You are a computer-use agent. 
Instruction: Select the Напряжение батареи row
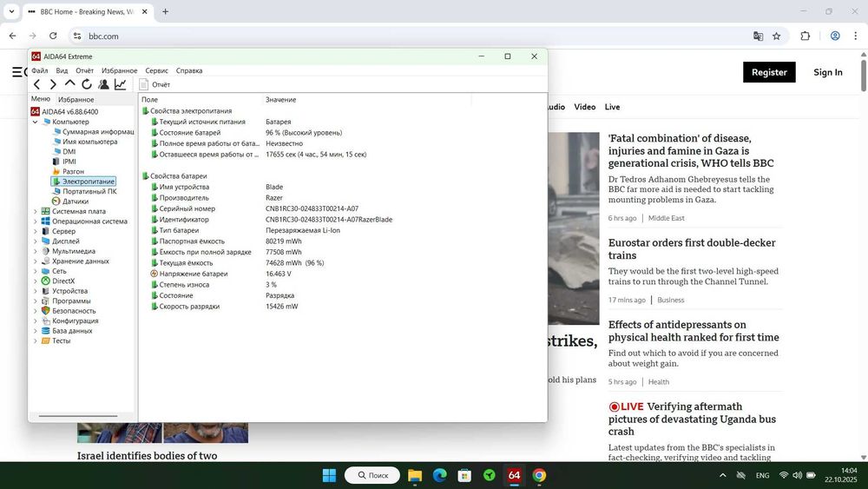click(220, 274)
